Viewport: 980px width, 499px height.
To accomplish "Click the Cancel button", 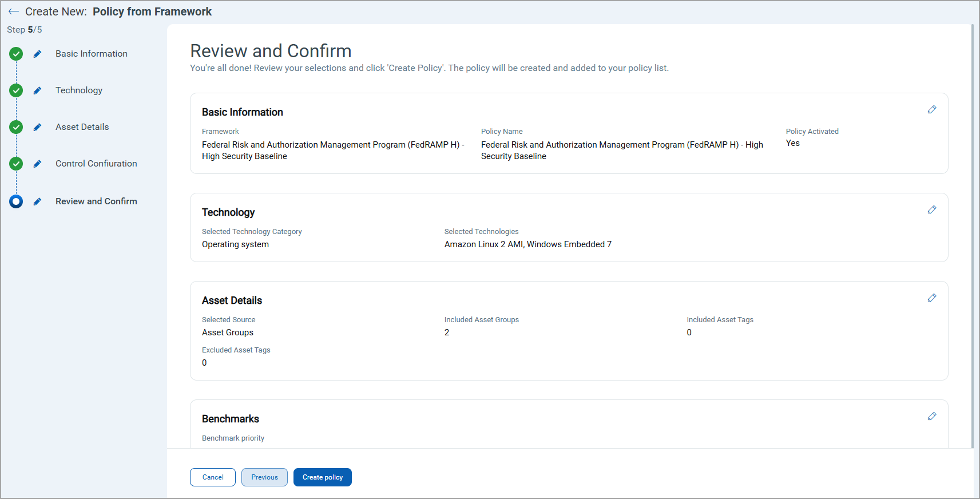I will 213,477.
